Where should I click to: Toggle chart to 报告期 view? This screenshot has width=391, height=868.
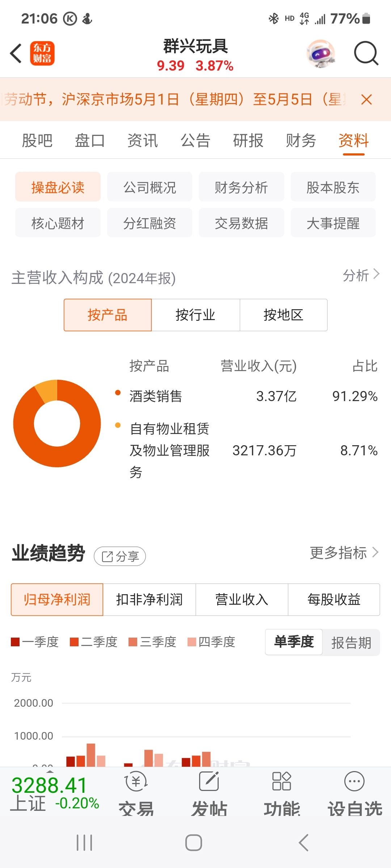(351, 643)
